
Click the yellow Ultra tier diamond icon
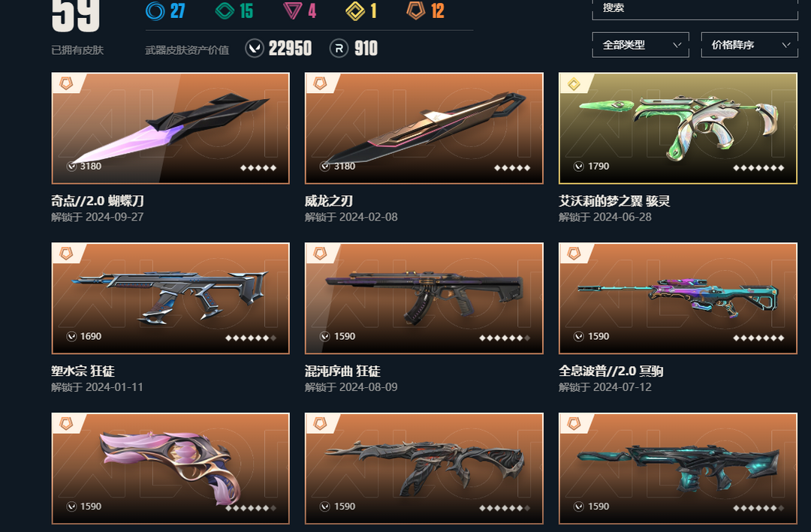(355, 11)
